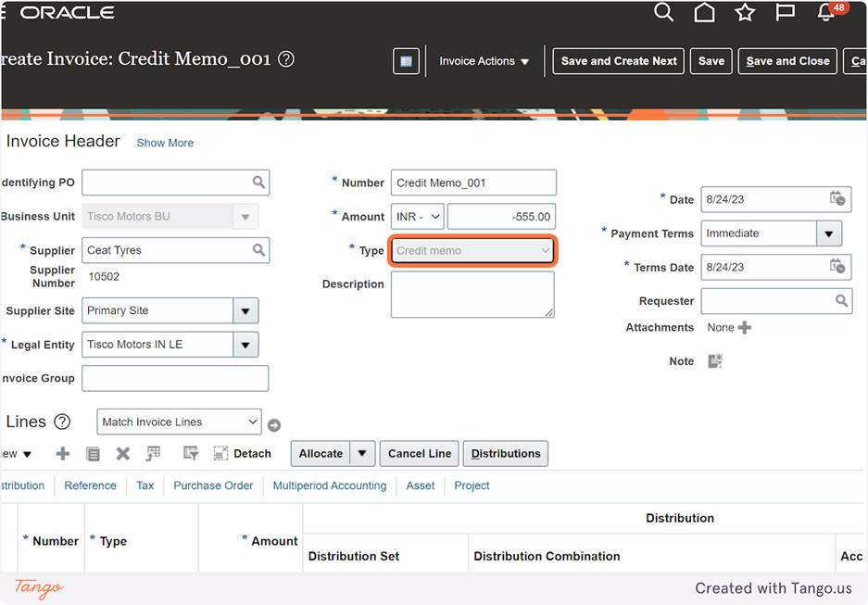This screenshot has width=868, height=605.
Task: Click the table grid icon after the delete X
Action: [154, 453]
